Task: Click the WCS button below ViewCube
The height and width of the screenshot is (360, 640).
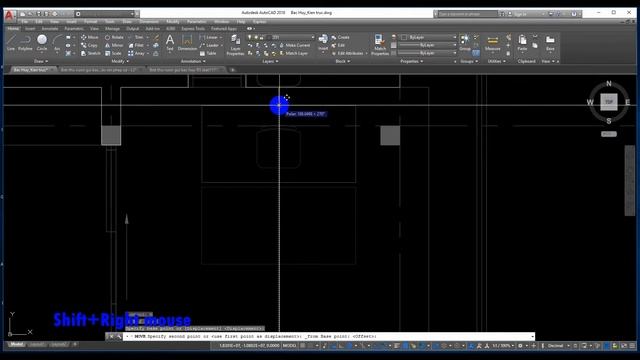Action: (x=609, y=134)
